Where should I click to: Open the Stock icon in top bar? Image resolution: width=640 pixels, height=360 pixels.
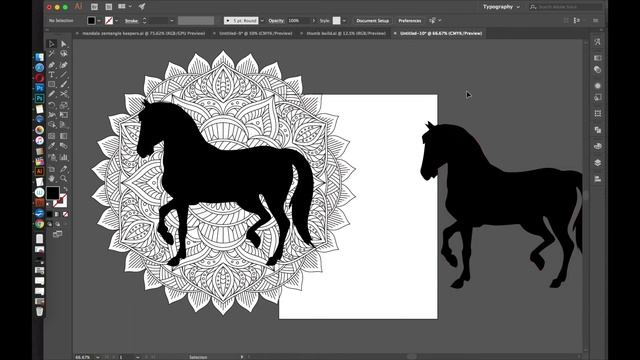pyautogui.click(x=109, y=7)
